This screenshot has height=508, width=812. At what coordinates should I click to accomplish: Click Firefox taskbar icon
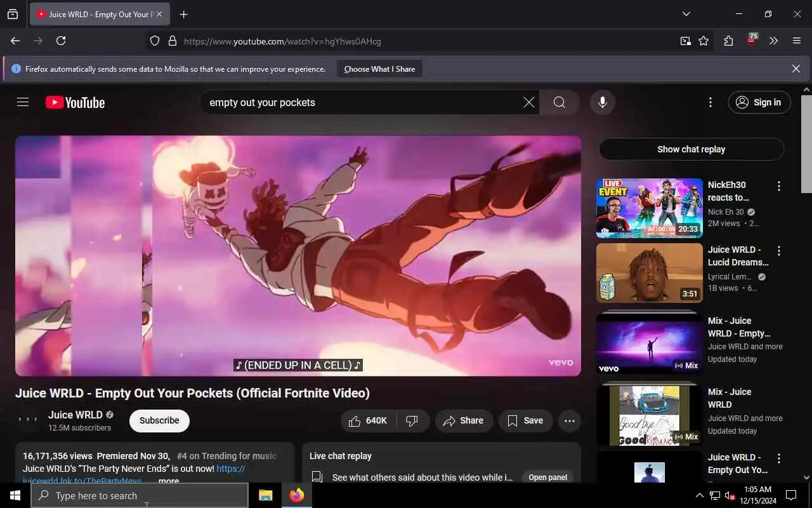296,495
